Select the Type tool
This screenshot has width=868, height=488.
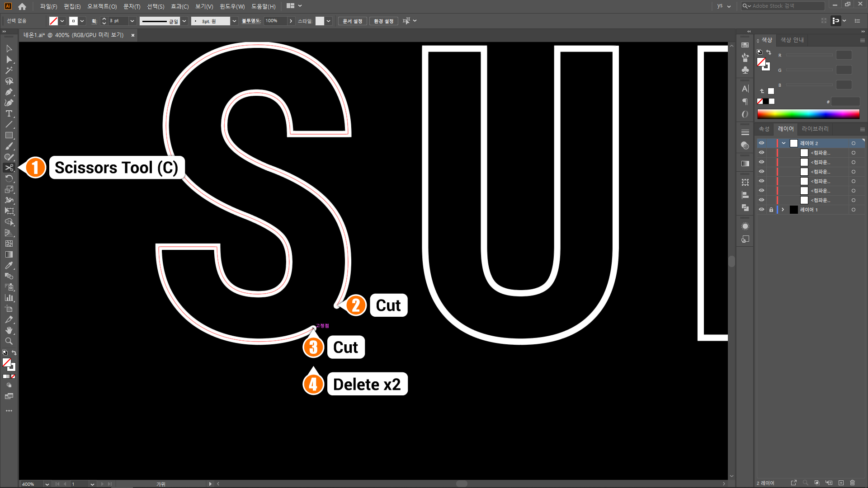(9, 113)
